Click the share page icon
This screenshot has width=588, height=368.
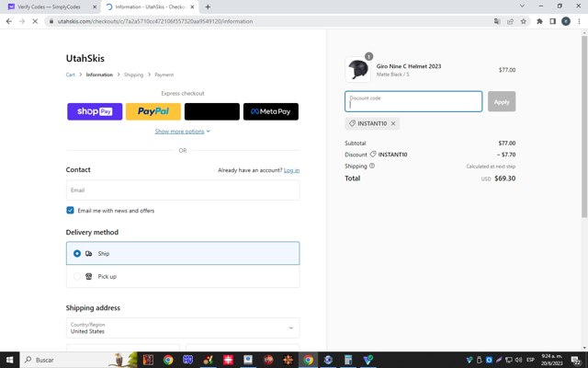coord(510,21)
